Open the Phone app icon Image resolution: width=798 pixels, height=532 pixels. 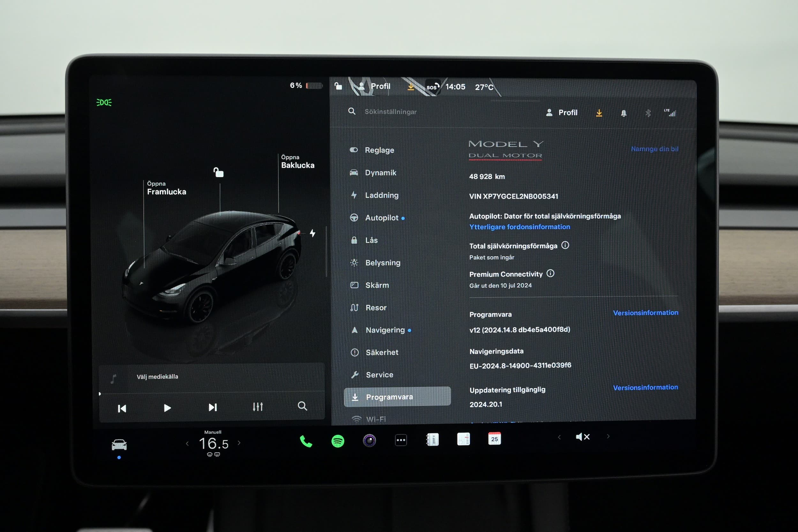pos(306,441)
